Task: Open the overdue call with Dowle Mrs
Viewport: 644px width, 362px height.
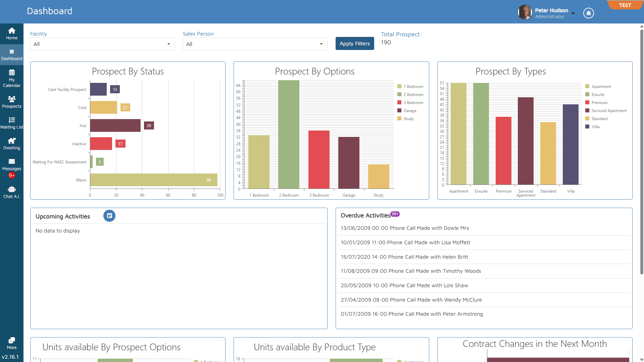Action: 484,228
